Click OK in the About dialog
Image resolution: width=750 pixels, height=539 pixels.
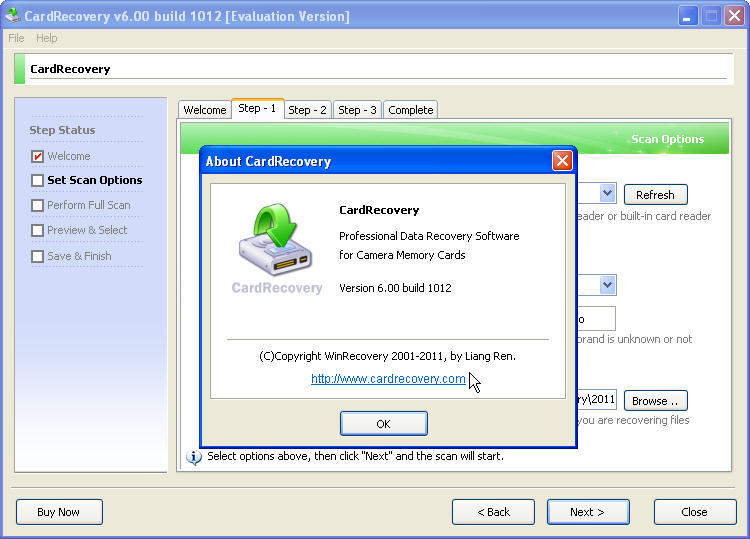click(384, 424)
